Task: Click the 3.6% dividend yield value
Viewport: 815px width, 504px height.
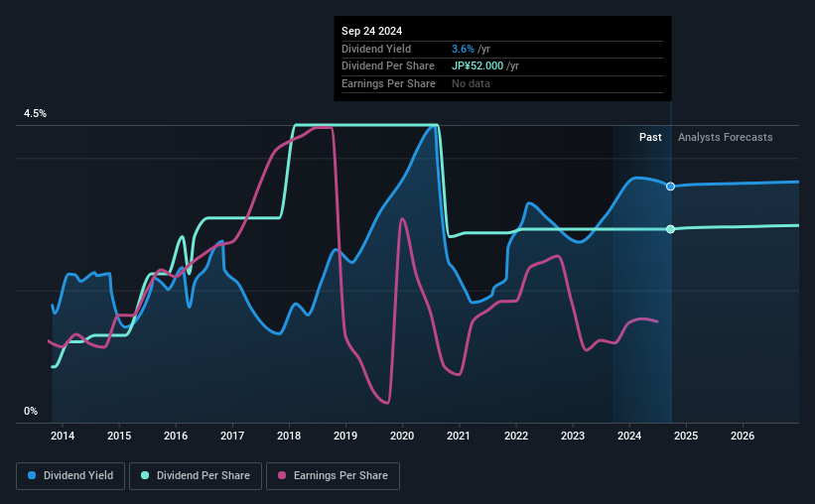Action: click(463, 49)
